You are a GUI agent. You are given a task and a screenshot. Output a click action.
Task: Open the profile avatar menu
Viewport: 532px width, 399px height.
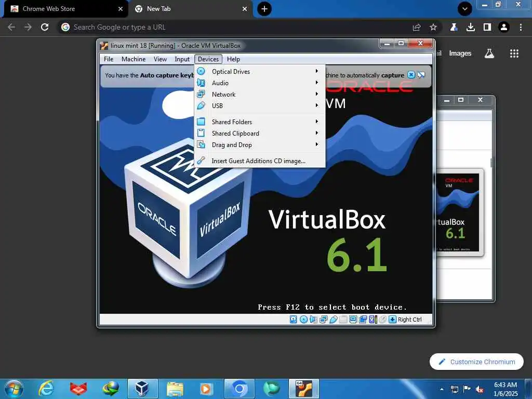pyautogui.click(x=504, y=27)
